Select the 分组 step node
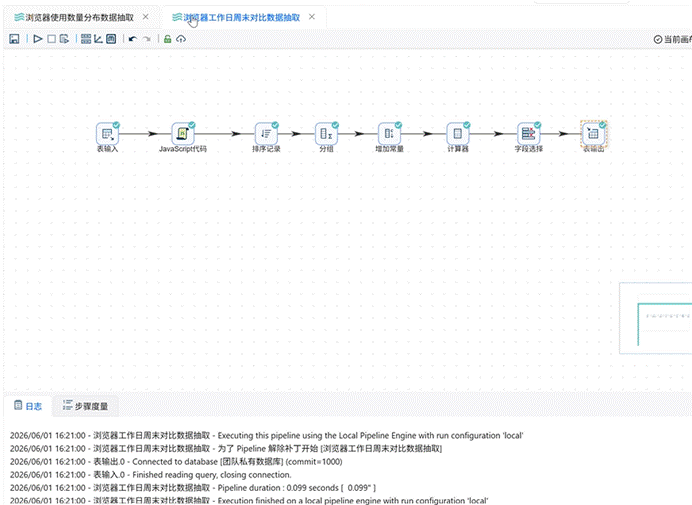The image size is (692, 505). pos(326,133)
